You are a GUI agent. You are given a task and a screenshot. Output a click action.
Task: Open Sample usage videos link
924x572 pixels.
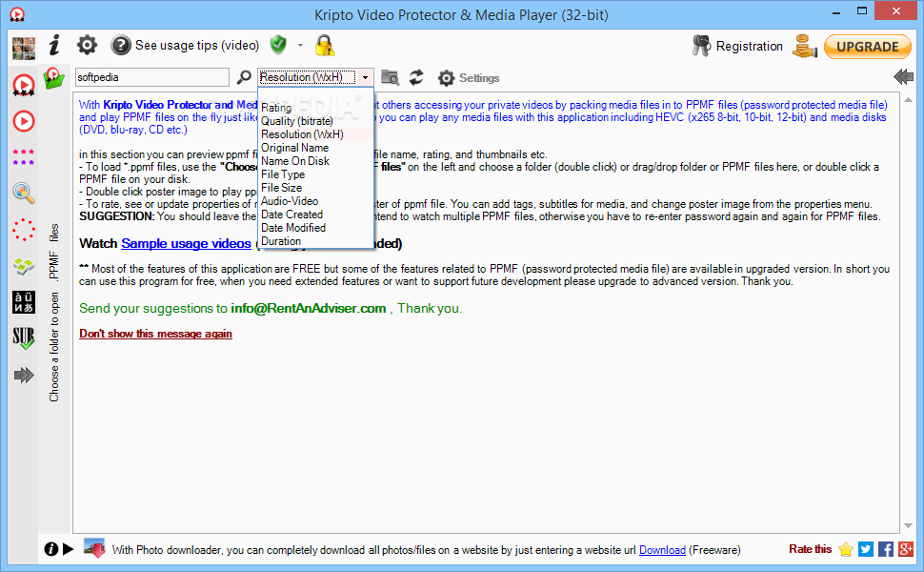pyautogui.click(x=186, y=243)
